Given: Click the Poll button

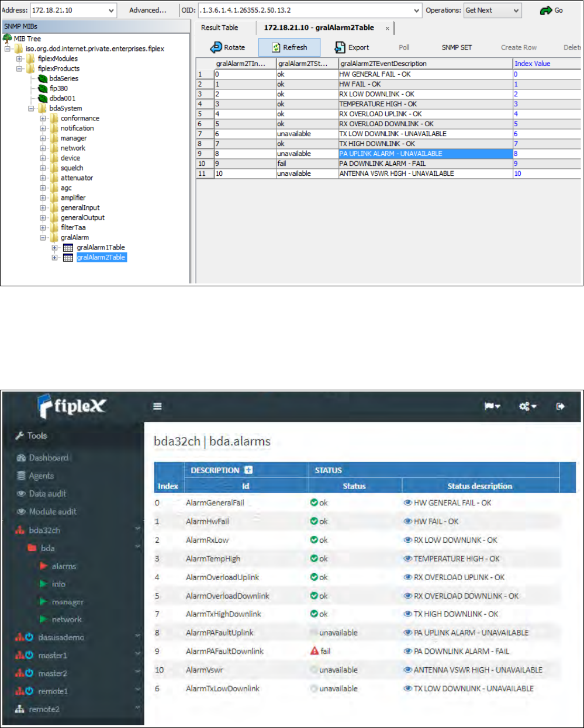Looking at the screenshot, I should coord(404,47).
